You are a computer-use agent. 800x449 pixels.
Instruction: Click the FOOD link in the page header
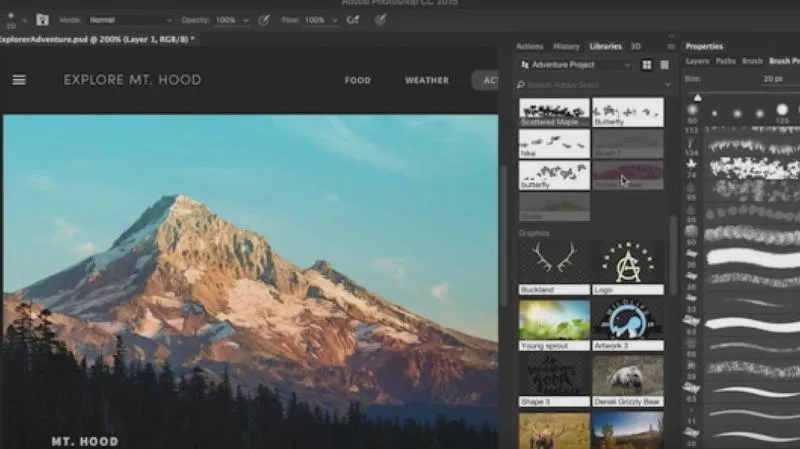tap(357, 80)
